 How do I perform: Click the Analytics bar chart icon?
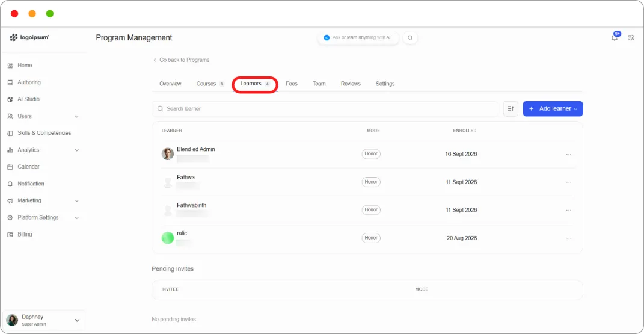(10, 150)
